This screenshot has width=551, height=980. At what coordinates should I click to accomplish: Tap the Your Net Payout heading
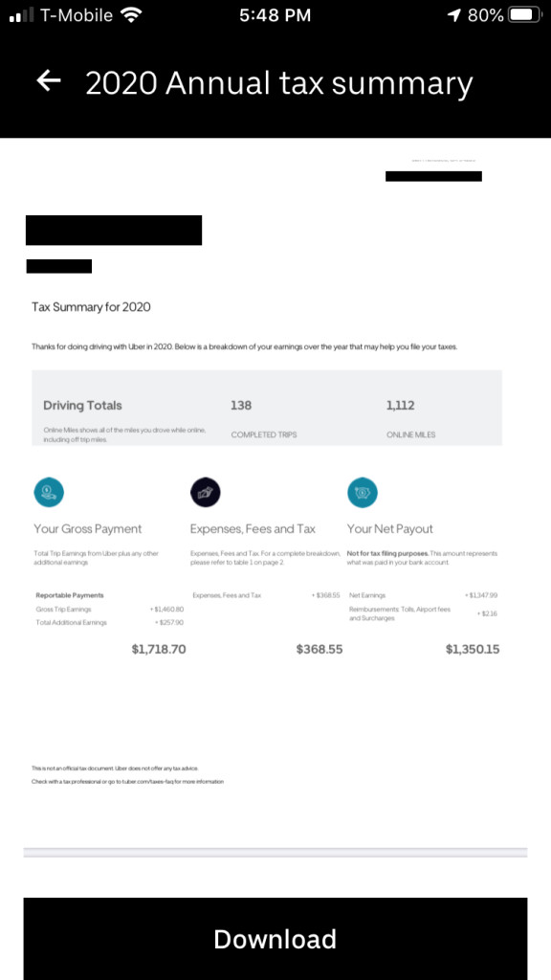click(x=390, y=528)
